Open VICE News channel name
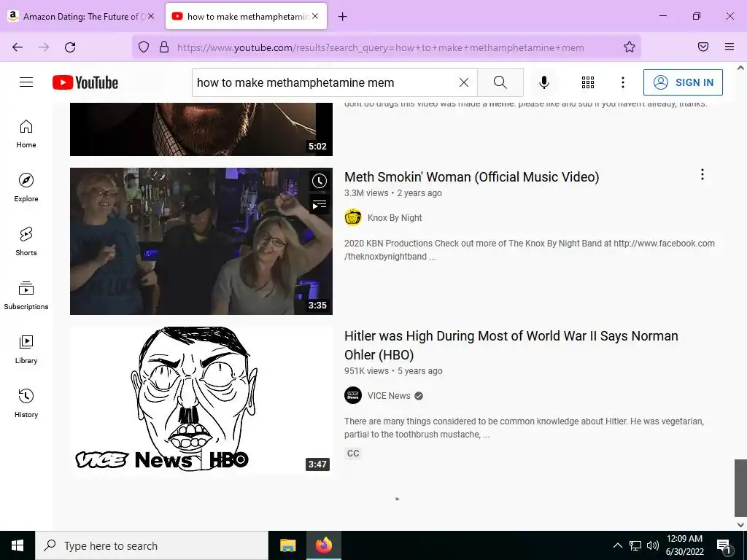The height and width of the screenshot is (560, 747). coord(389,396)
